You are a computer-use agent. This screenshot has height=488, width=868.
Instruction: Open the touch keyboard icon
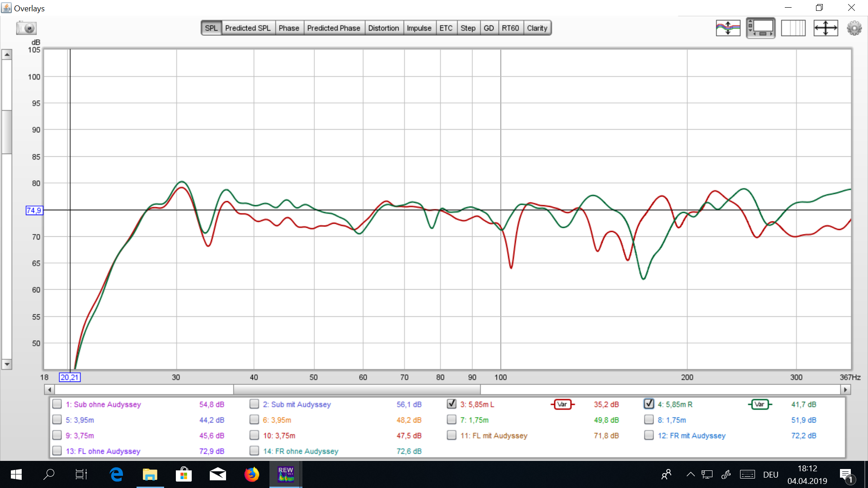(747, 474)
